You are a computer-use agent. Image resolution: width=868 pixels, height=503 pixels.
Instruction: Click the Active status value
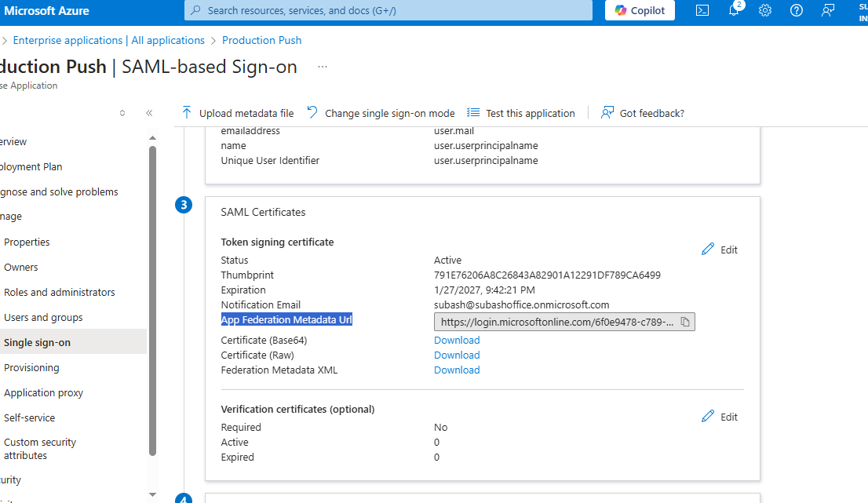click(x=448, y=260)
